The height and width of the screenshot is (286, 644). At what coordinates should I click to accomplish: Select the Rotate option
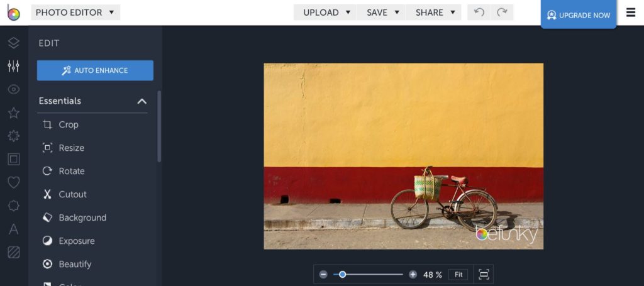72,171
